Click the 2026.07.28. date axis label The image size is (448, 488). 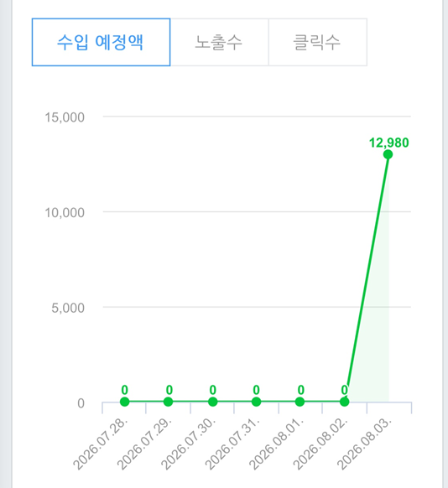pos(100,444)
